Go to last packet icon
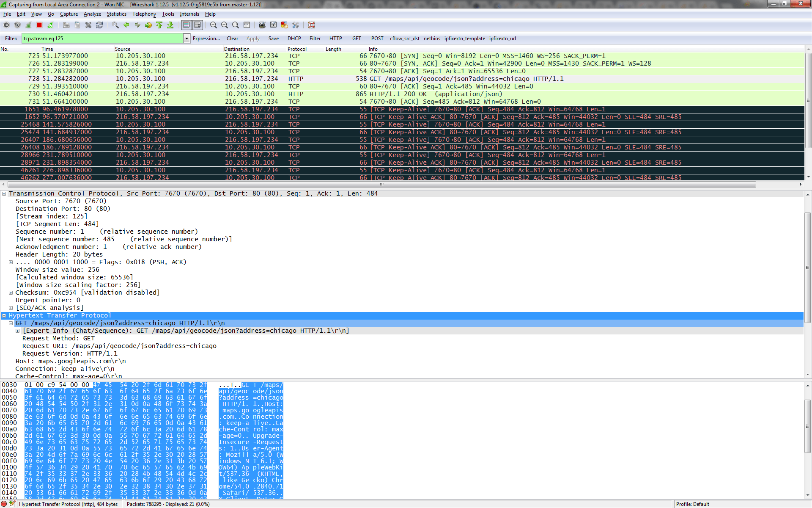This screenshot has width=812, height=508. pos(170,25)
